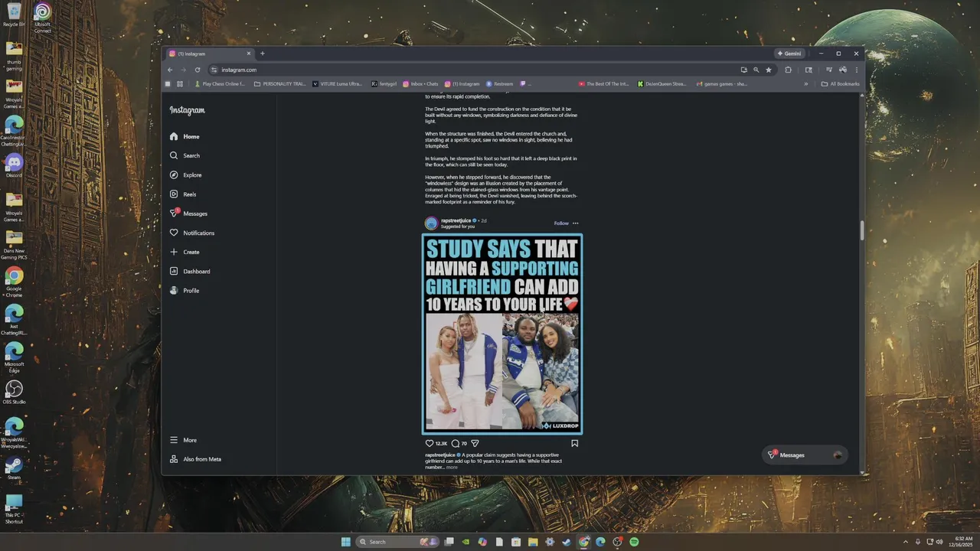Open Messages from the left sidebar
Viewport: 980px width, 551px height.
tap(189, 214)
